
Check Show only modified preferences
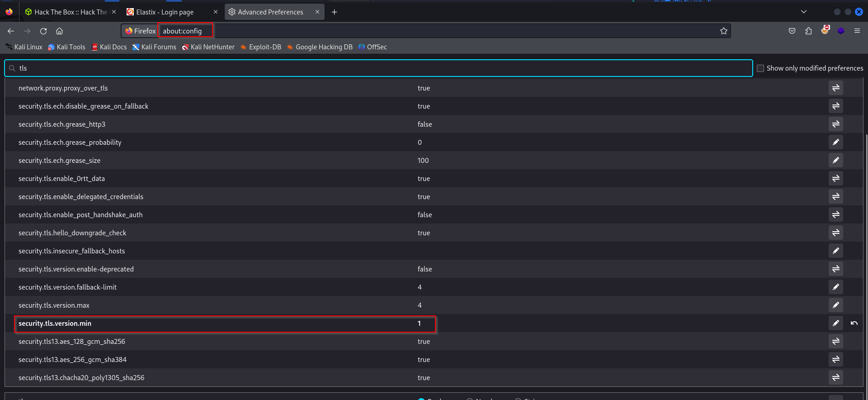(x=760, y=68)
